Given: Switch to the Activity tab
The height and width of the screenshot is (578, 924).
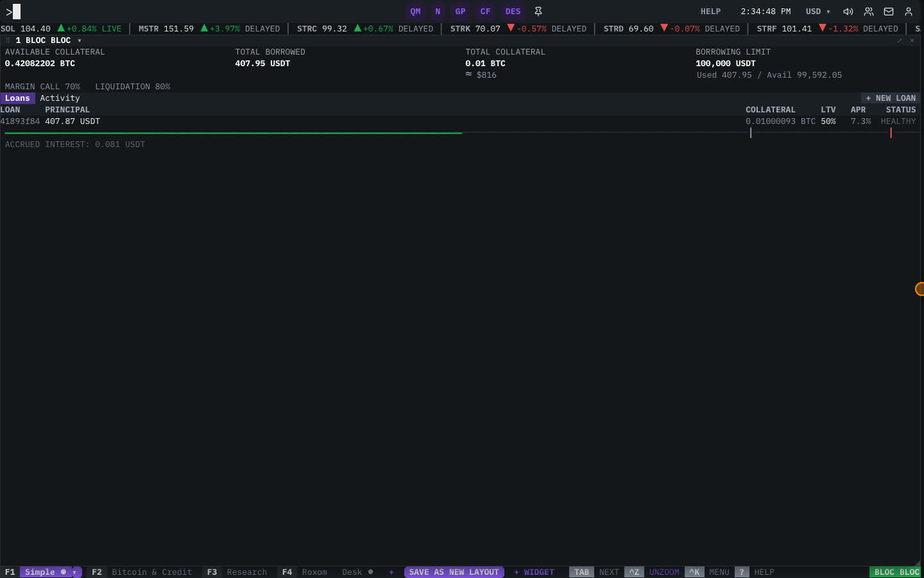Looking at the screenshot, I should [60, 98].
